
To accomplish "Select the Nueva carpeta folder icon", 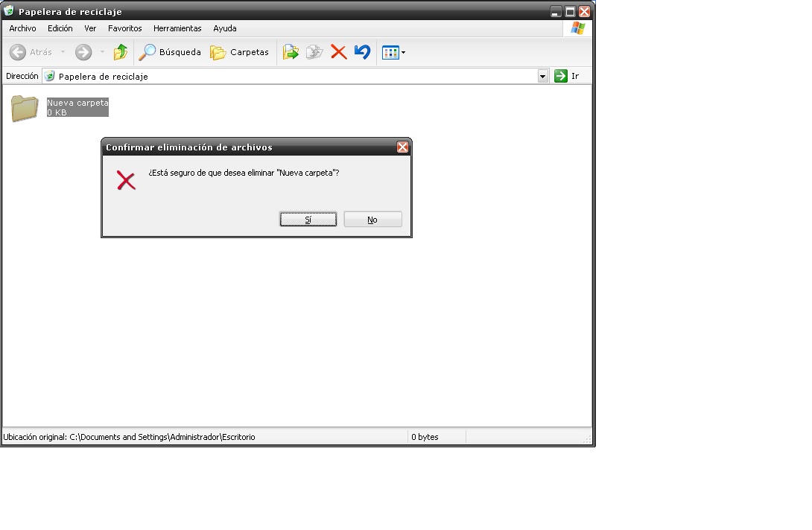I will (25, 108).
